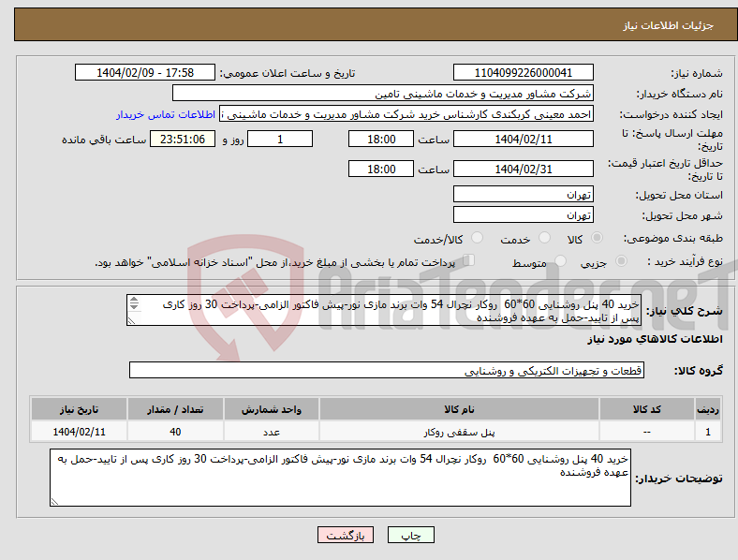Select the کالا/خدمت radio button
Screen dimensions: 738x560
(x=478, y=238)
